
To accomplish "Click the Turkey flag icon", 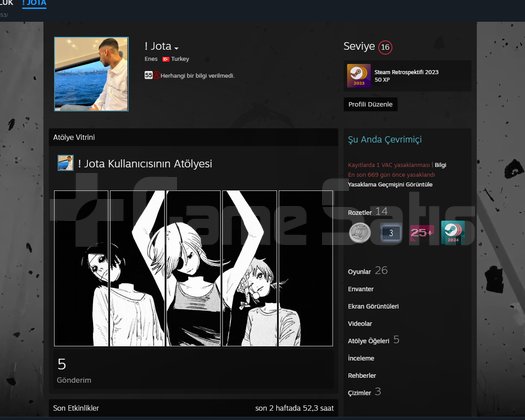I will [166, 59].
